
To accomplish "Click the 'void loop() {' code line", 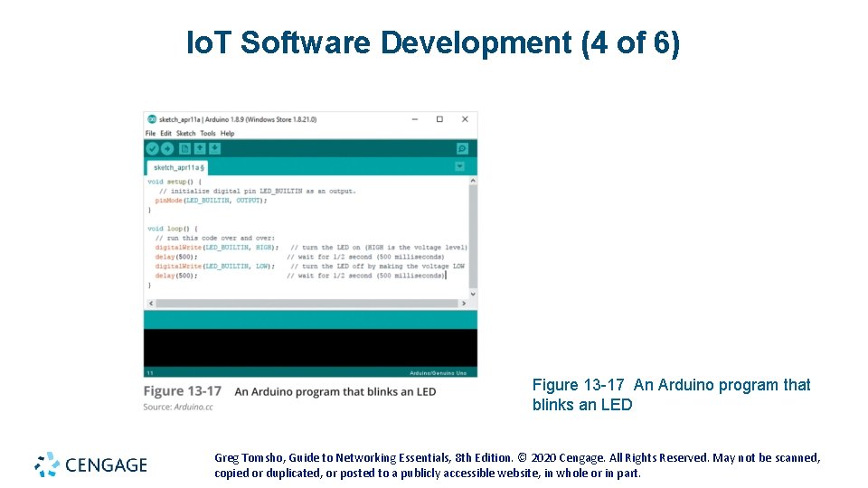I will (x=173, y=229).
